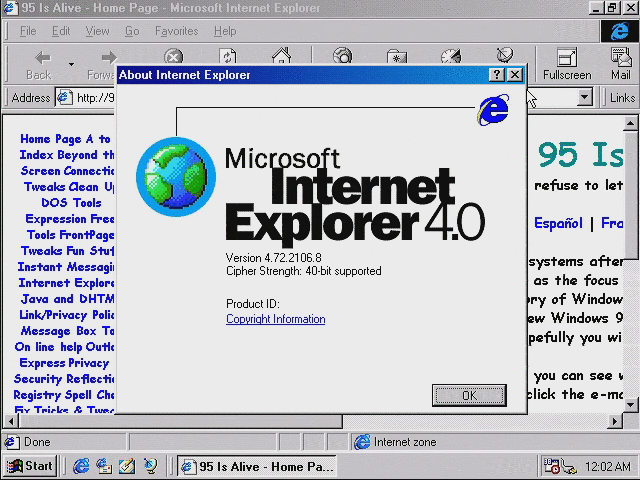Click the vertical scrollbar up arrow
This screenshot has height=480, width=640.
(630, 123)
